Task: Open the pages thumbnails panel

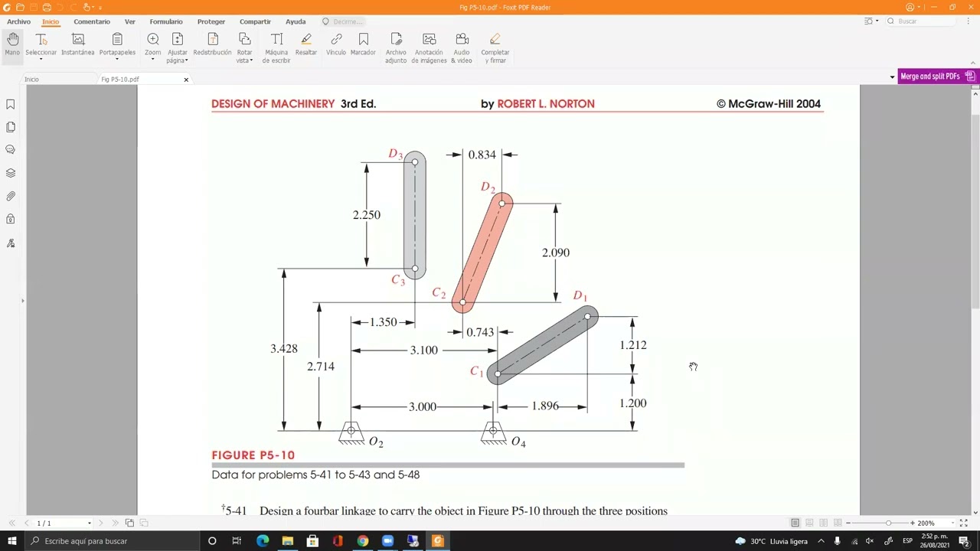Action: (11, 127)
